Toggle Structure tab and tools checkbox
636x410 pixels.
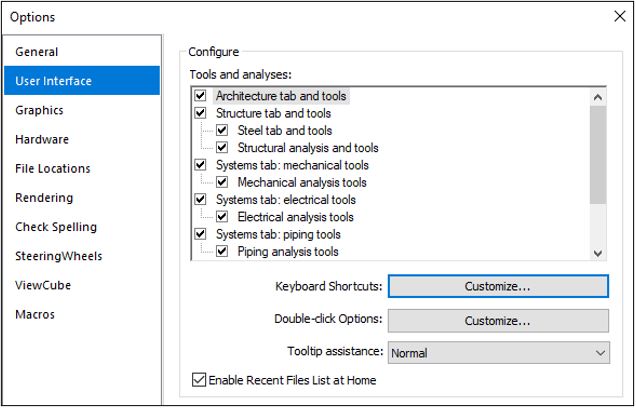200,114
